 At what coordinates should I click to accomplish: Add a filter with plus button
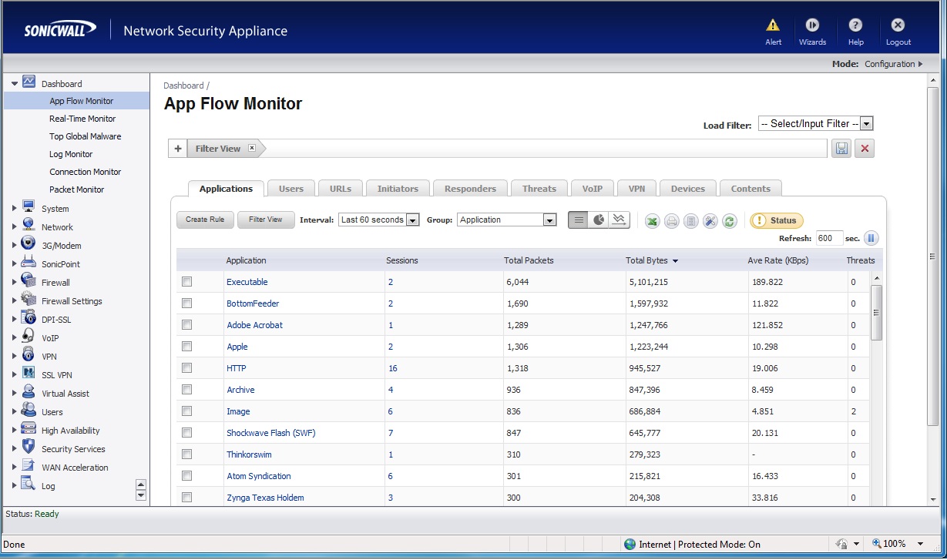[x=177, y=149]
